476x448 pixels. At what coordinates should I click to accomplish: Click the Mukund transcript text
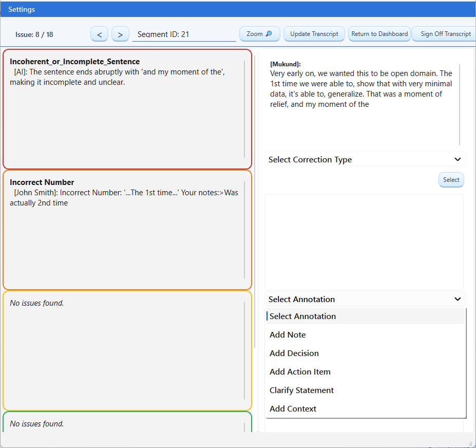pos(361,89)
